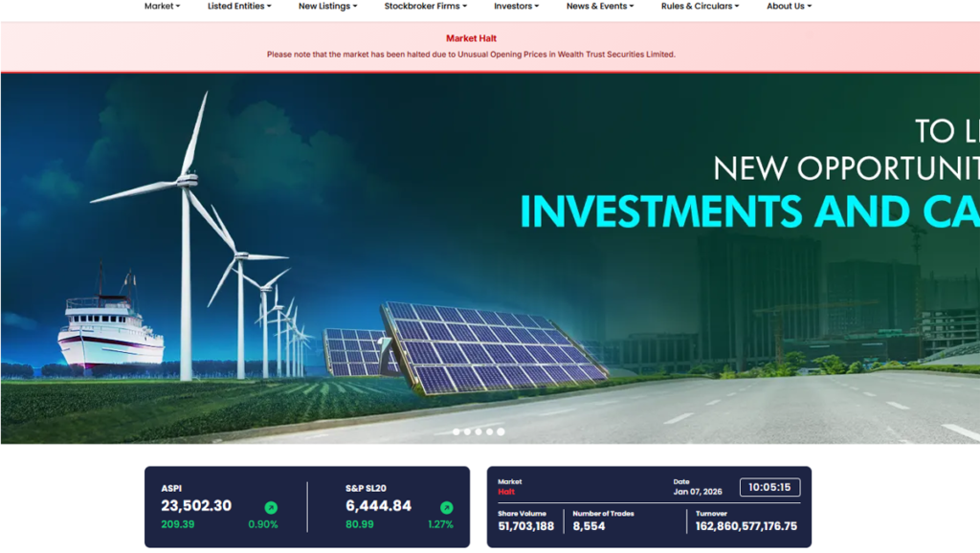Click the Turnover figure
Image resolution: width=980 pixels, height=553 pixels.
(746, 526)
